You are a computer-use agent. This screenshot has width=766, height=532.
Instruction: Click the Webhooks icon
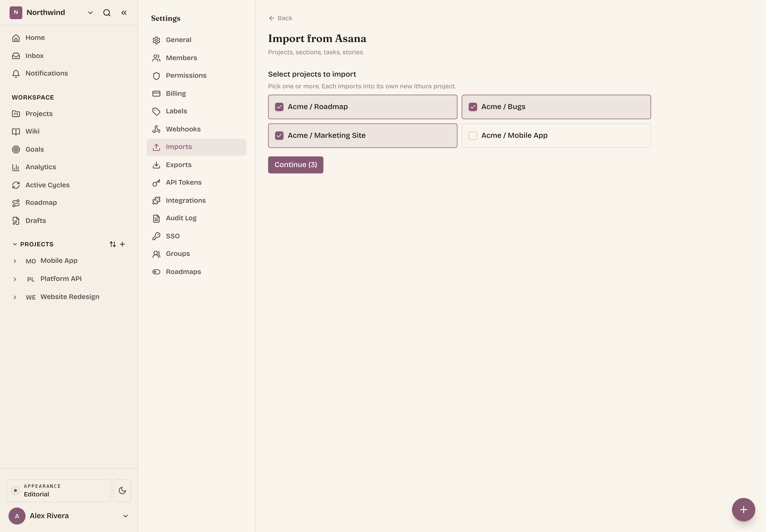(156, 129)
